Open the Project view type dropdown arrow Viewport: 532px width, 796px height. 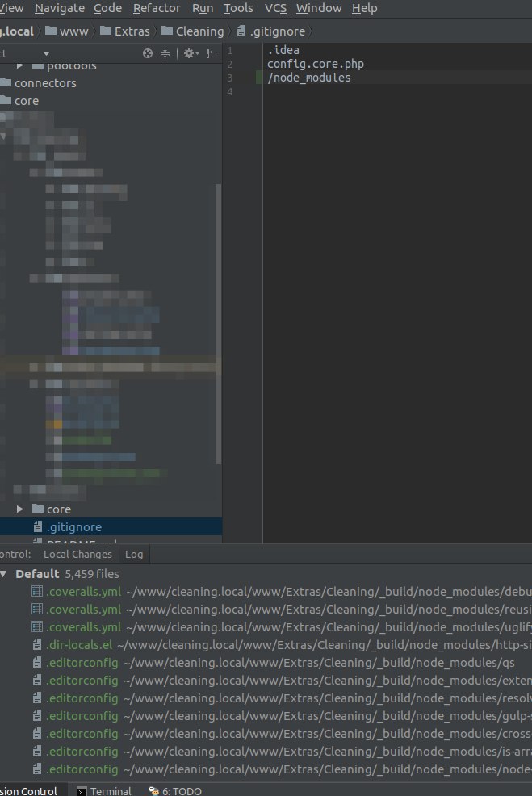click(x=46, y=54)
